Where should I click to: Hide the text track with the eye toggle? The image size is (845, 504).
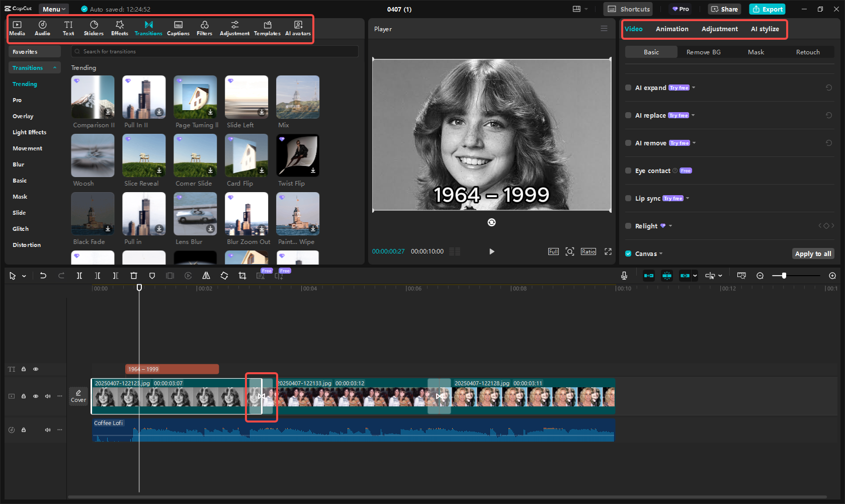point(35,369)
